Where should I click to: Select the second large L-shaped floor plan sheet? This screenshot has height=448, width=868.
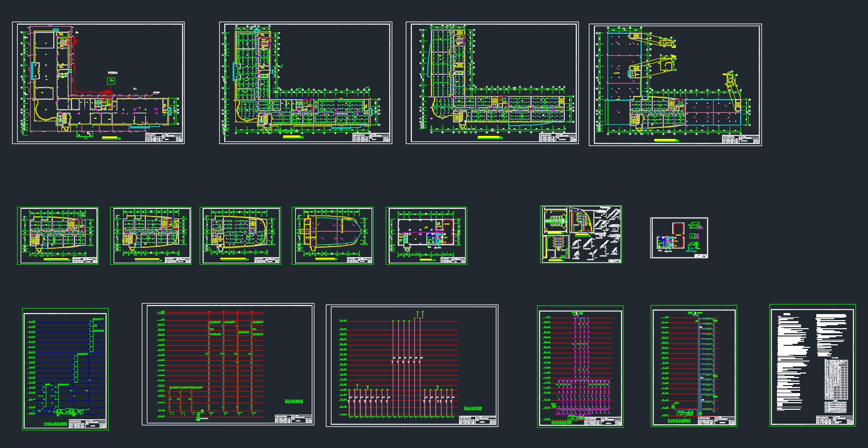pos(305,83)
